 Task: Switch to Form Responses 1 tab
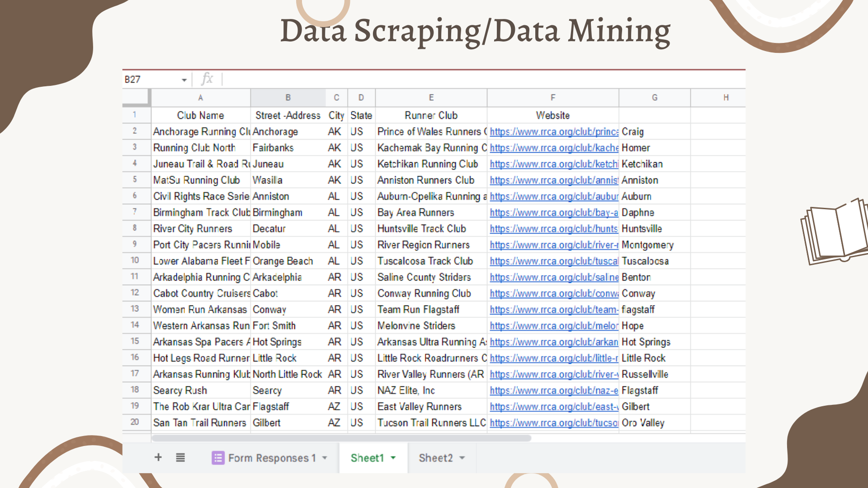(272, 458)
